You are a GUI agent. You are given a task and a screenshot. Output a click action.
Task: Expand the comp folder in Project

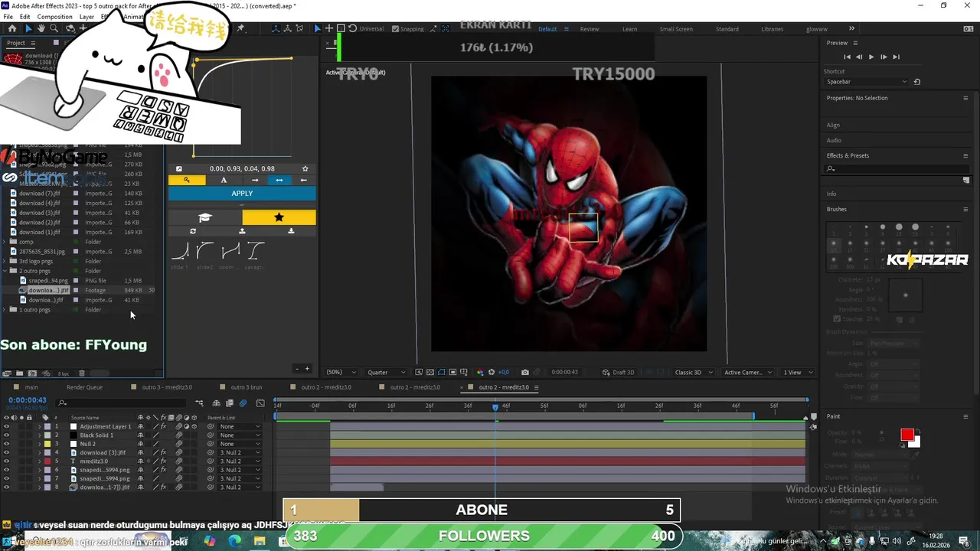(5, 242)
